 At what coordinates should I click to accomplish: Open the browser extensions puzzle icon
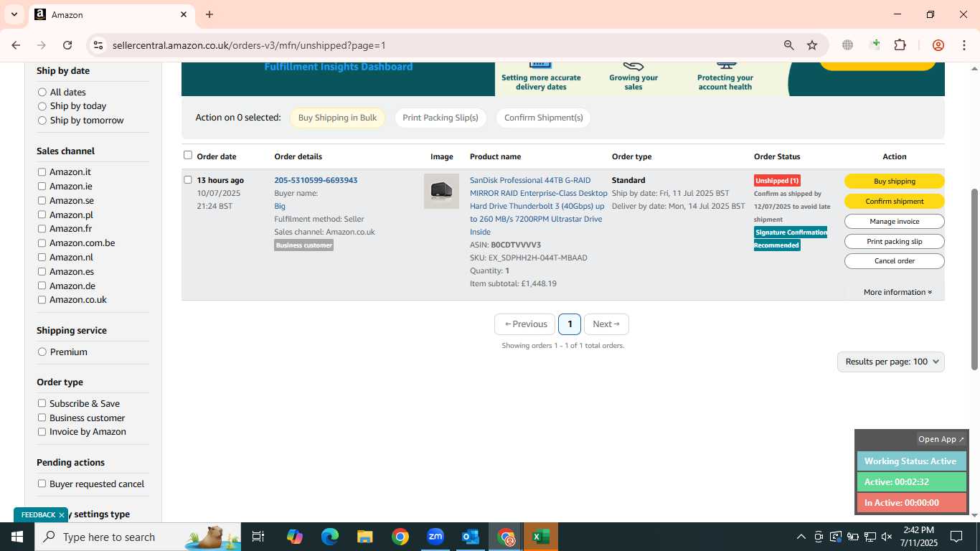coord(900,45)
